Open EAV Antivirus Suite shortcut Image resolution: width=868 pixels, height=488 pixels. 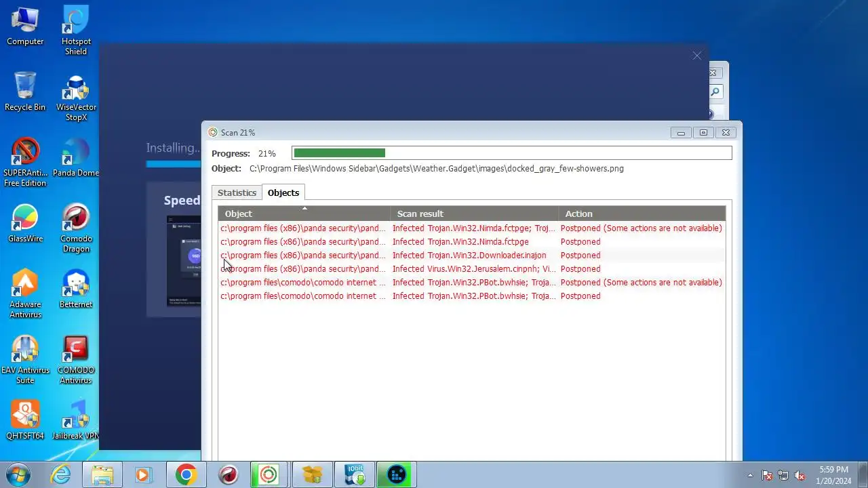25,360
